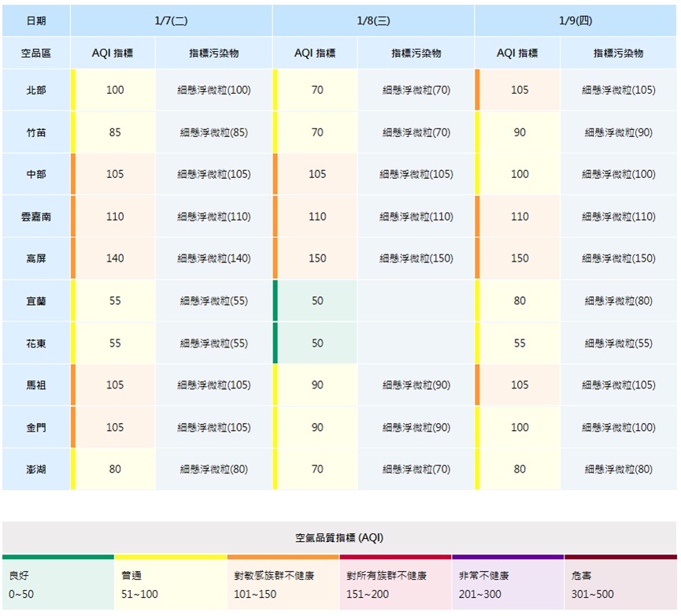The image size is (681, 616).
Task: Click the 中部 row label
Action: 36,174
